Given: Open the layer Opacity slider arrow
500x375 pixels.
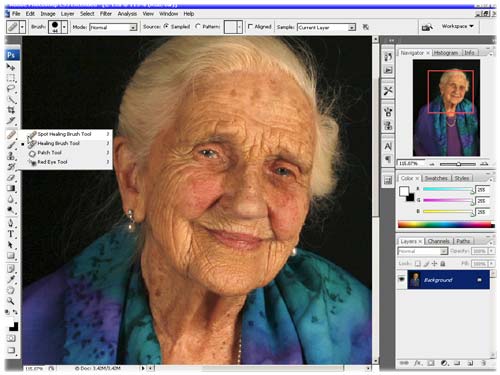Looking at the screenshot, I should (x=491, y=251).
